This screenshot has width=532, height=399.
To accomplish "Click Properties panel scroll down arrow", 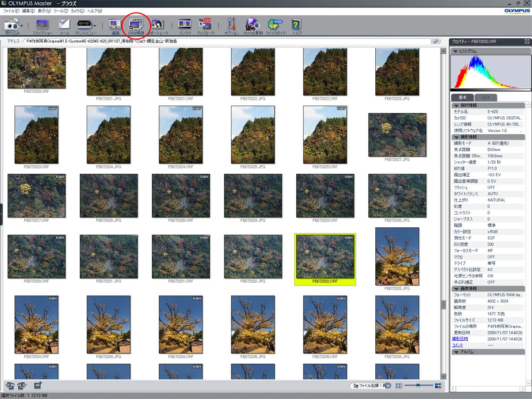I will (529, 383).
